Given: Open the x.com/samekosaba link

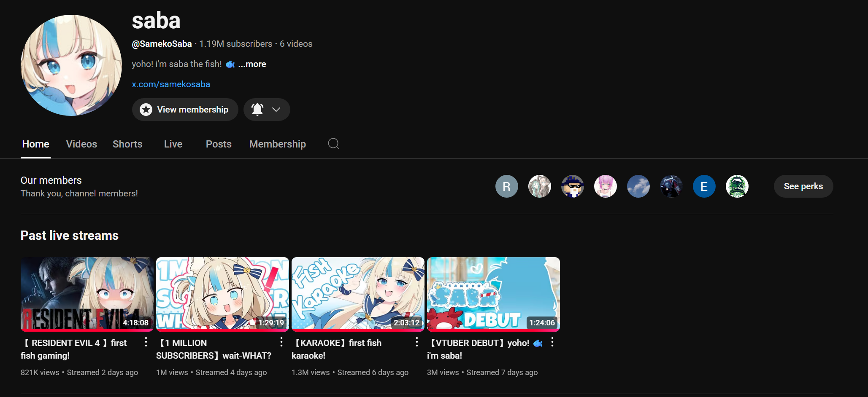Looking at the screenshot, I should click(171, 84).
